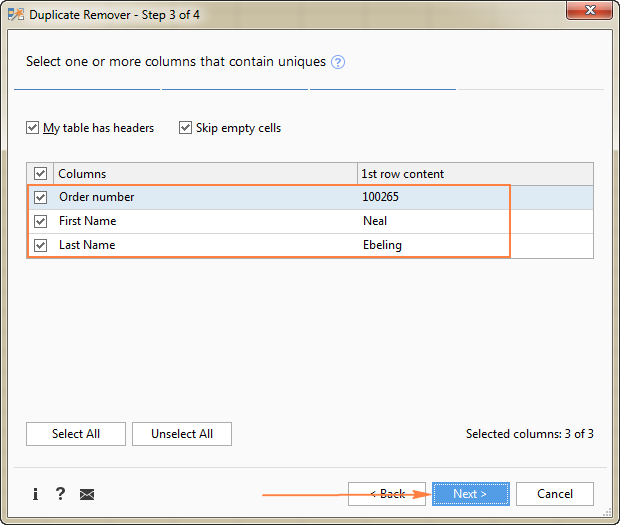Toggle the Last Name column checkbox
The width and height of the screenshot is (620, 525).
[x=40, y=245]
